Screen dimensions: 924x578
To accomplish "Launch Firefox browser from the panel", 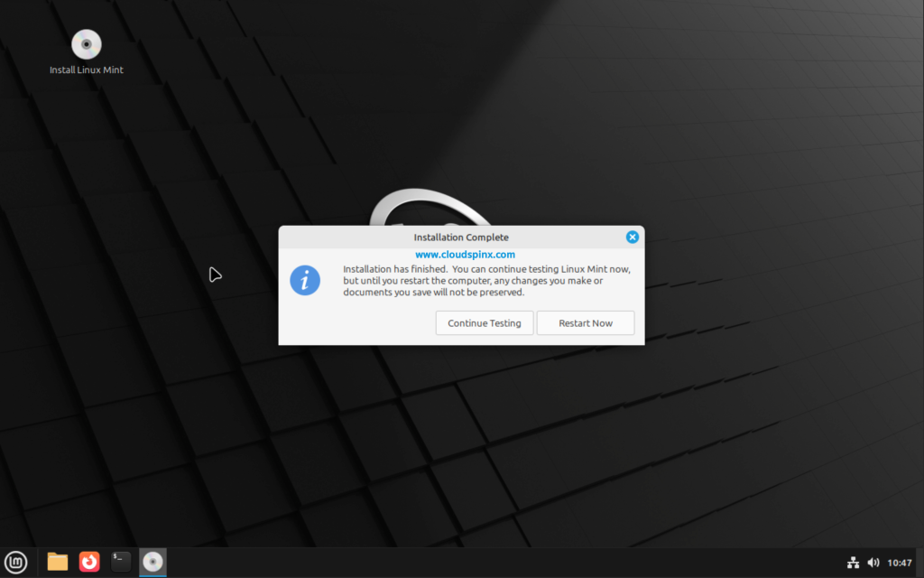I will pyautogui.click(x=89, y=562).
